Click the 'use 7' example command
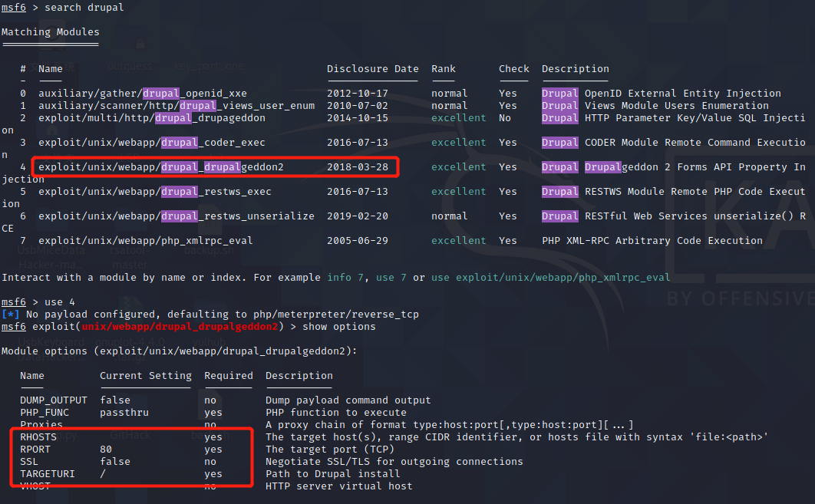Screen dimensions: 815x504 (x=391, y=278)
